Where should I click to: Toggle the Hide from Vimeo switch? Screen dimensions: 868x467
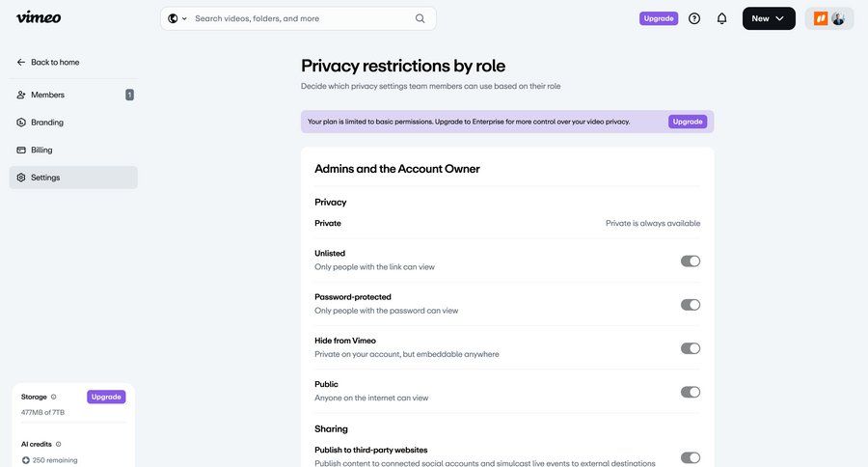pyautogui.click(x=691, y=348)
